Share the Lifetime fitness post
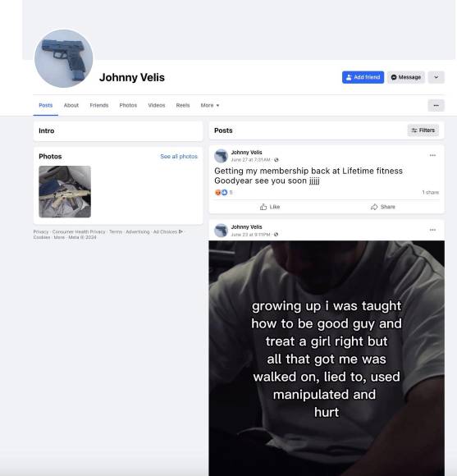 pyautogui.click(x=382, y=207)
